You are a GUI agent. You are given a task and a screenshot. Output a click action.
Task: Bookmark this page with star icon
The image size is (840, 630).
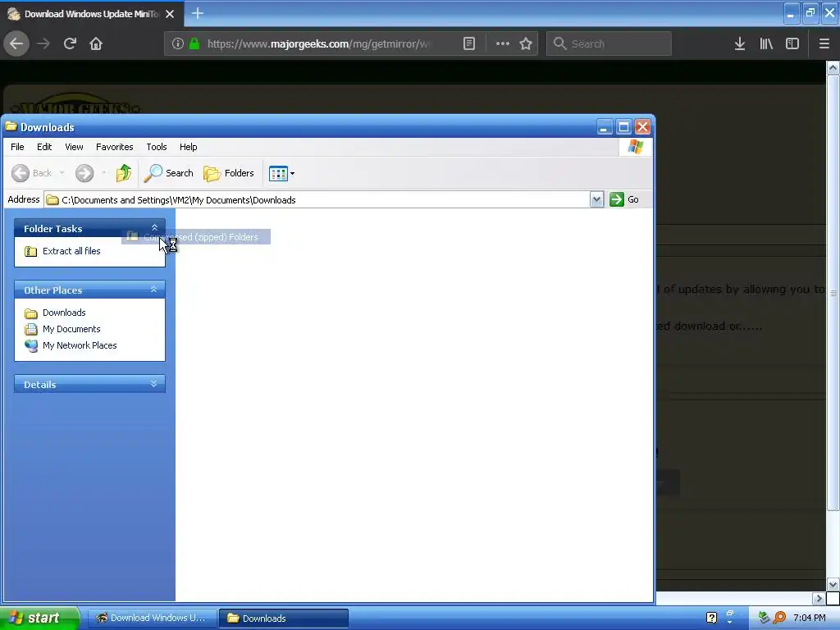click(526, 43)
